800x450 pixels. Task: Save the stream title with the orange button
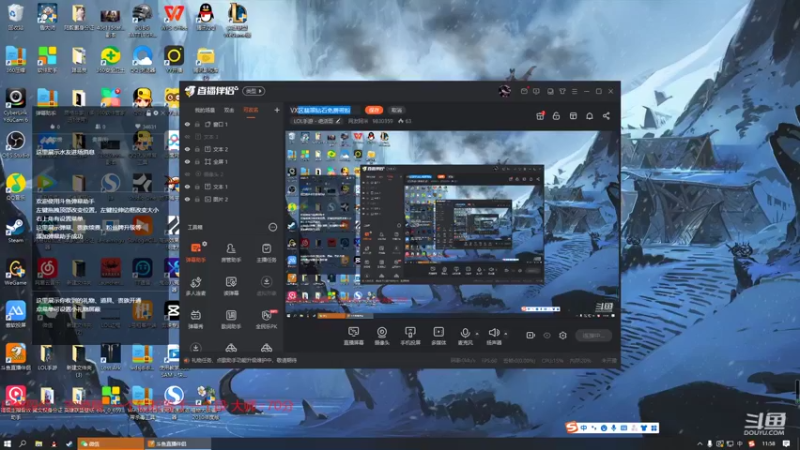(x=374, y=110)
